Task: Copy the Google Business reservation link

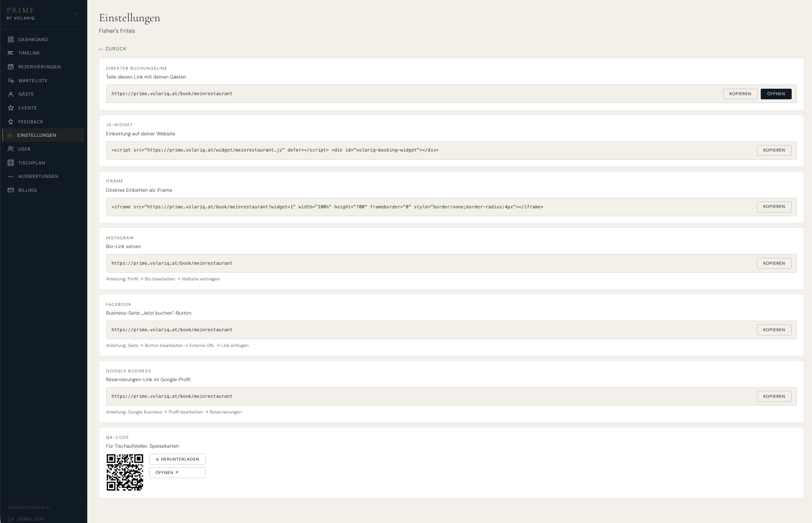Action: (774, 396)
